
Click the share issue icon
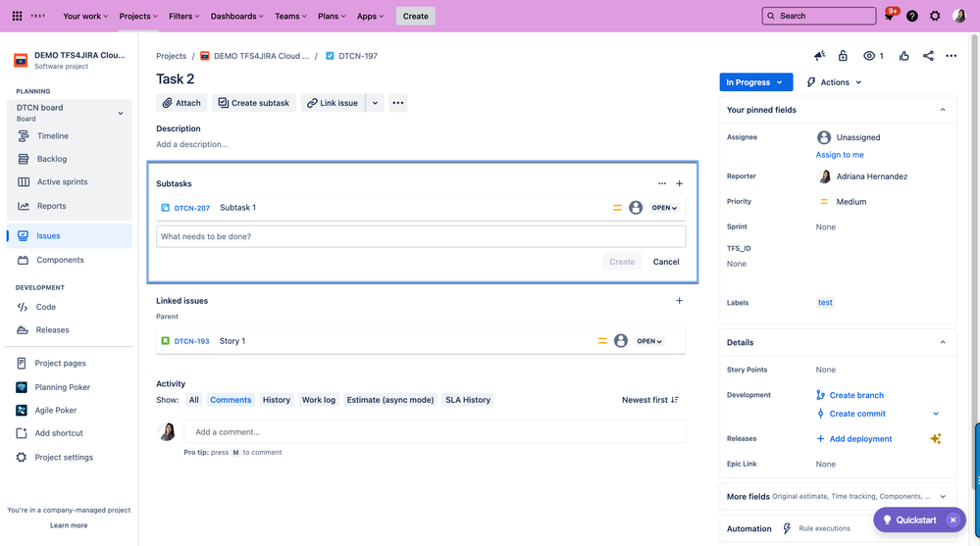pos(928,56)
